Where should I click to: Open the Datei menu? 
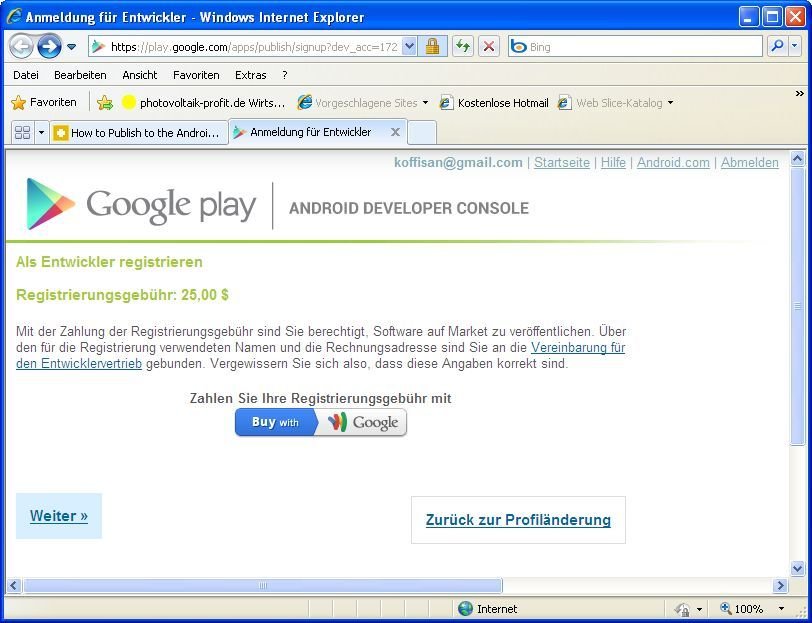pos(26,75)
